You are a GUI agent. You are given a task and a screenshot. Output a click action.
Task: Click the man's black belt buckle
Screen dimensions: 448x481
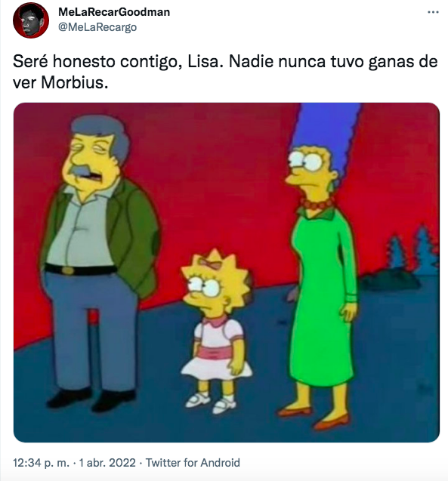68,270
